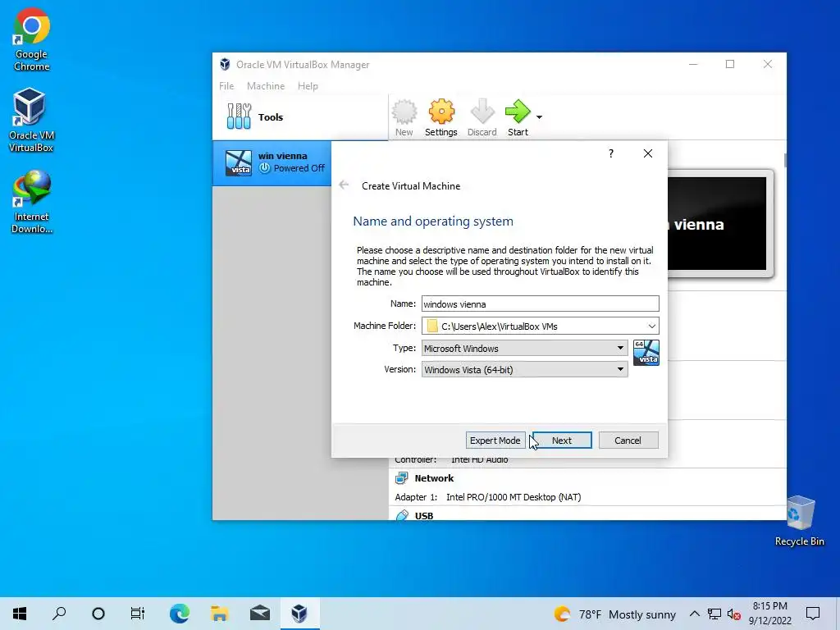
Task: Click the USB icon in details pane
Action: (x=402, y=515)
